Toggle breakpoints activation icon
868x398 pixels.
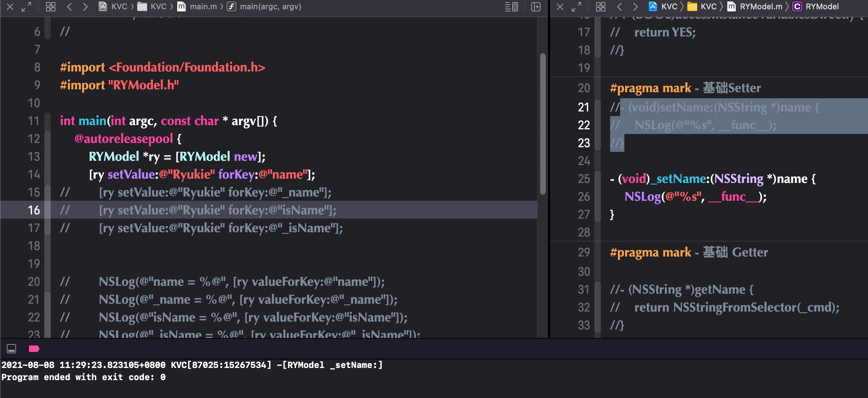click(x=34, y=349)
